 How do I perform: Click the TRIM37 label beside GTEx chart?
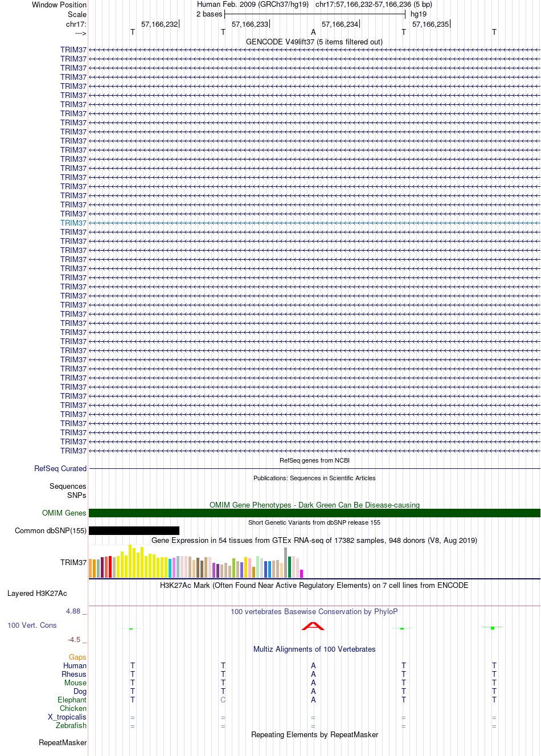pyautogui.click(x=73, y=562)
